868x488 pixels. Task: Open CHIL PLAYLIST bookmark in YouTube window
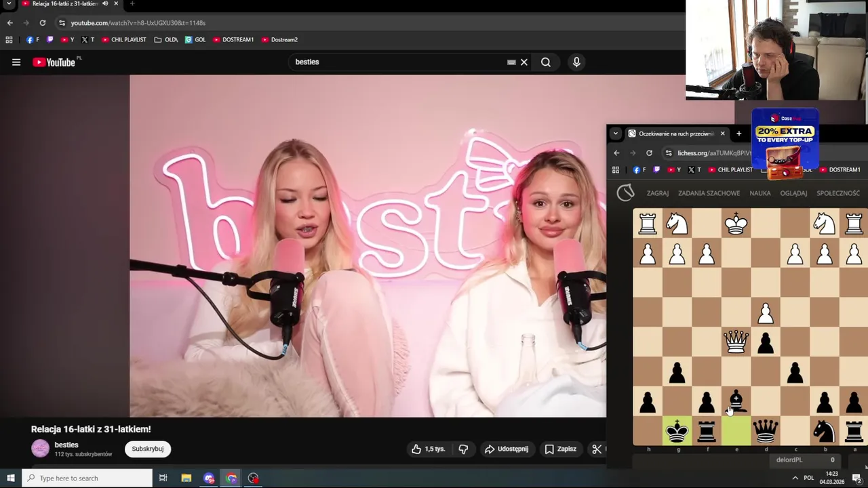click(x=124, y=40)
